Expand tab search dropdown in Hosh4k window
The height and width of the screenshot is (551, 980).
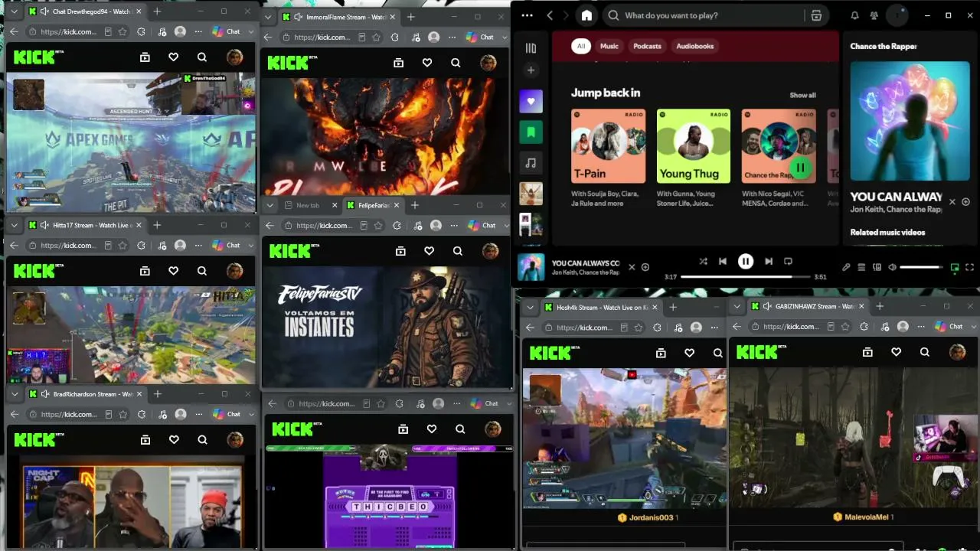click(529, 307)
